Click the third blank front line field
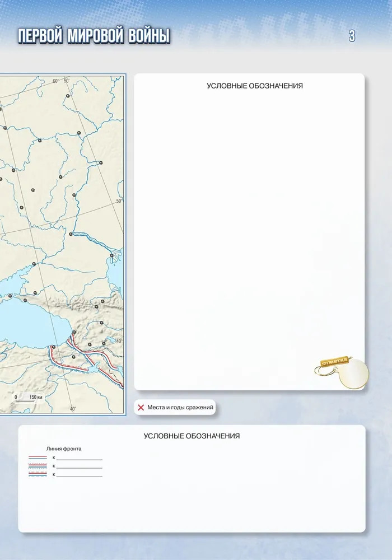This screenshot has width=392, height=560. click(x=79, y=476)
